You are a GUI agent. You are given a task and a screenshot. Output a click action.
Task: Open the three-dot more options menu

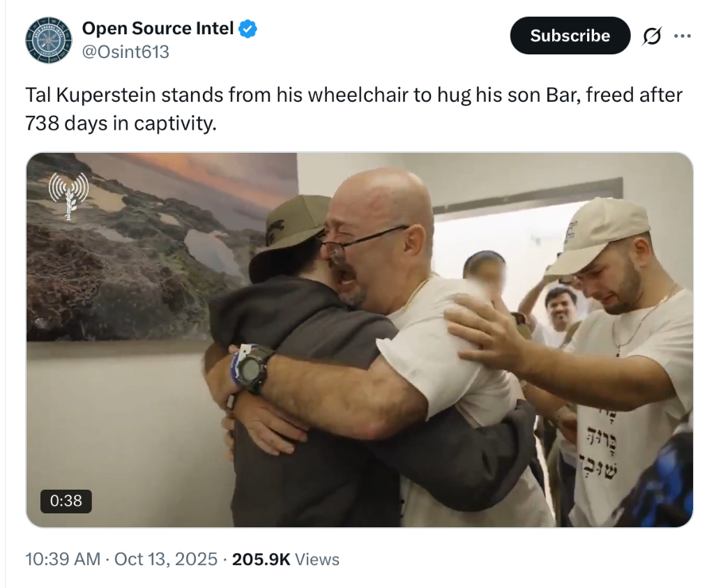(x=682, y=36)
